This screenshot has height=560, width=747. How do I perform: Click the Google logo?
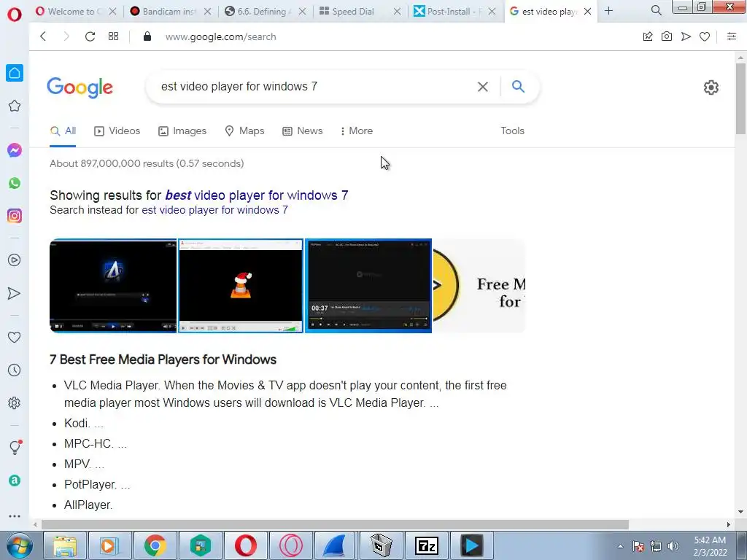click(80, 87)
